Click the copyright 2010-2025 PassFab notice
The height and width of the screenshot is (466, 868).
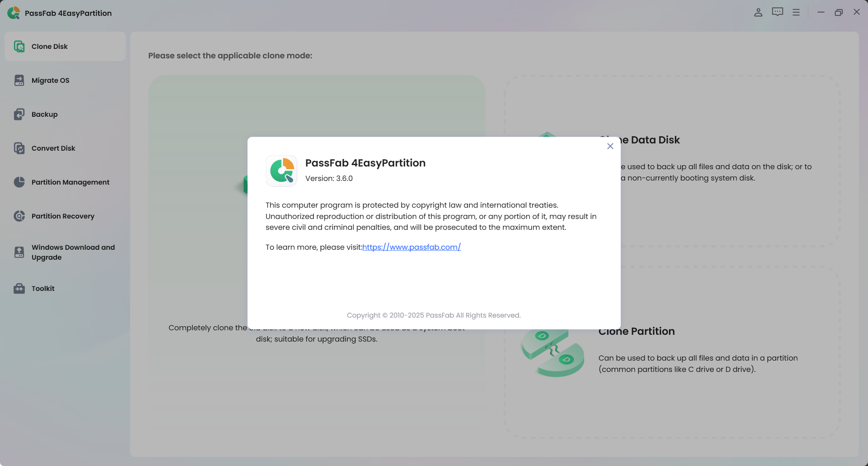[434, 315]
